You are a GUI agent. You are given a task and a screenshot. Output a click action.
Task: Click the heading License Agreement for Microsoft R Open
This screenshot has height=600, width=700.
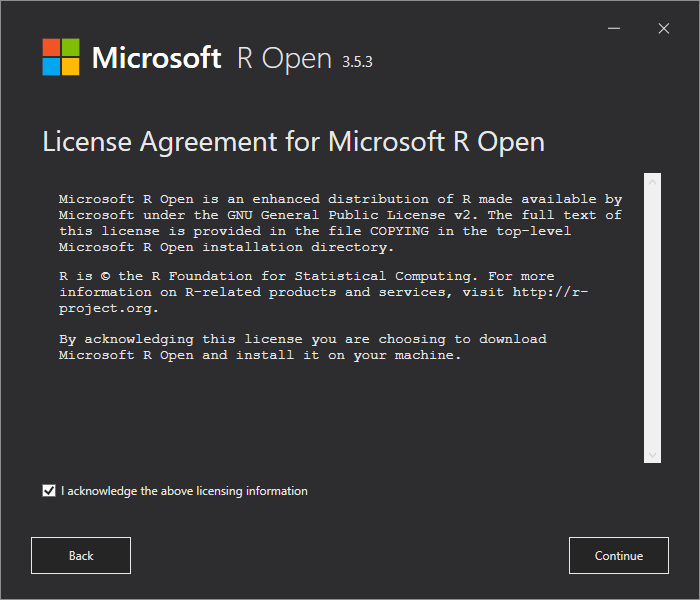click(293, 142)
